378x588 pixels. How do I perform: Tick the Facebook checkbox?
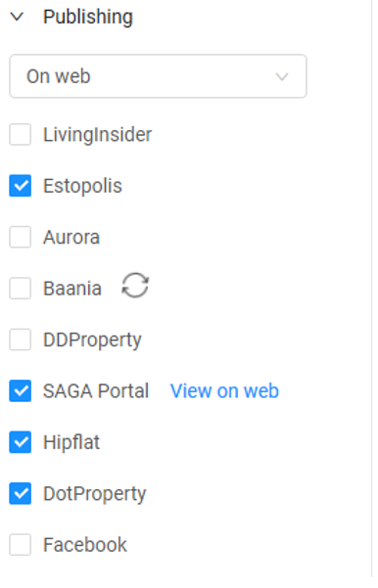tap(21, 545)
